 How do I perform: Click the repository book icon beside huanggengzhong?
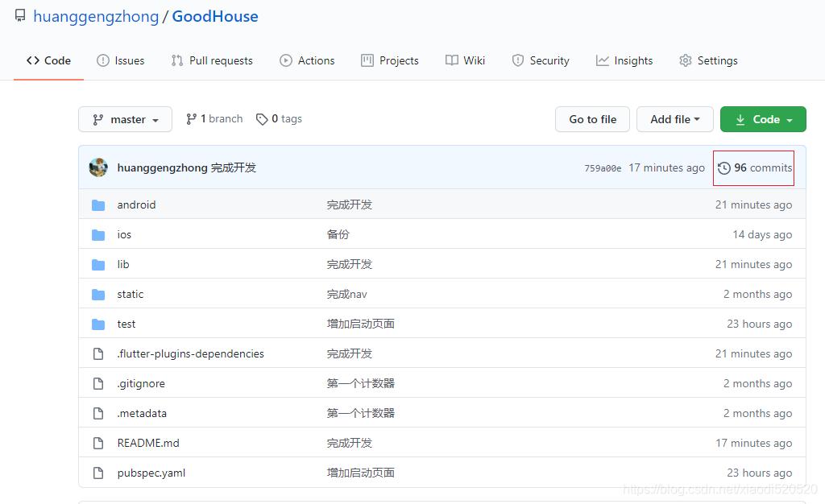(20, 16)
